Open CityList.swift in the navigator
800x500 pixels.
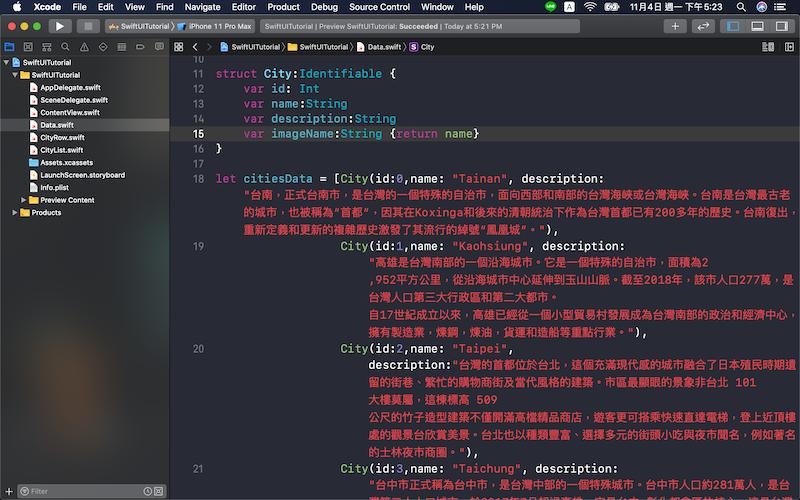(62, 150)
